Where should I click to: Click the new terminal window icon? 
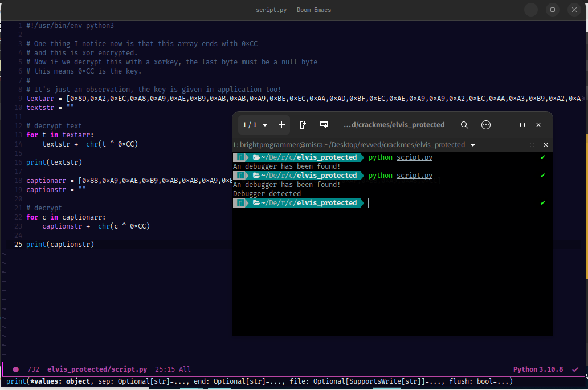click(x=303, y=125)
